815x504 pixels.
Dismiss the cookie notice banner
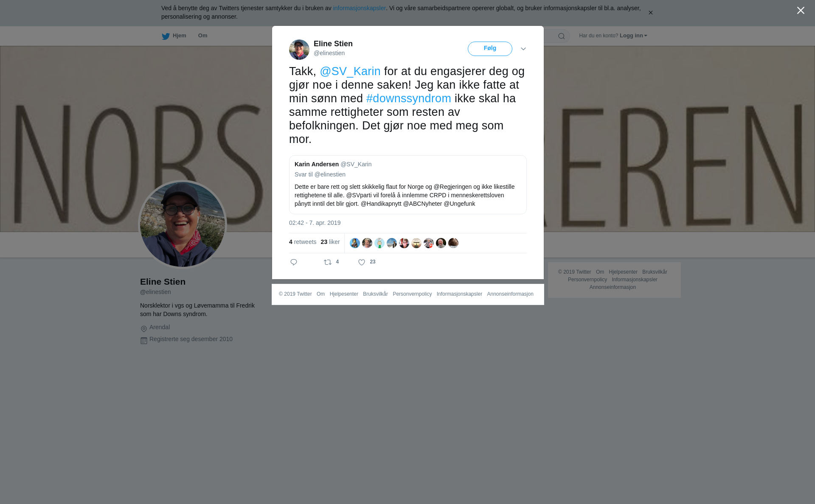[x=650, y=13]
